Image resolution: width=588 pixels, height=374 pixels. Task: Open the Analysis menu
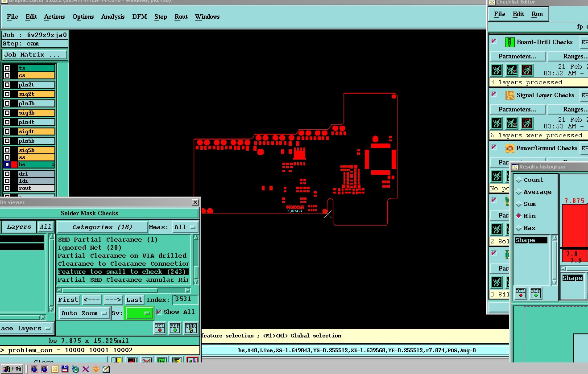point(113,16)
